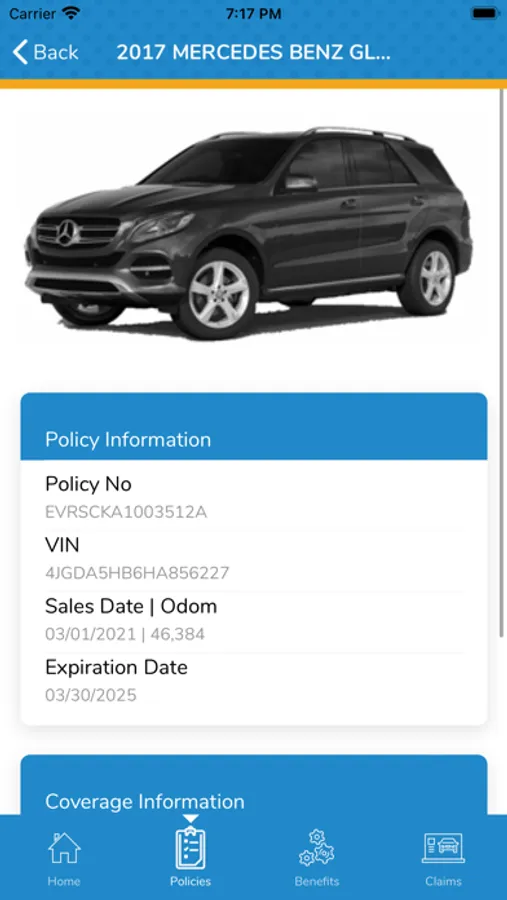Screen dimensions: 507x900
Task: Tap the Wi-Fi status icon
Action: coord(72,13)
